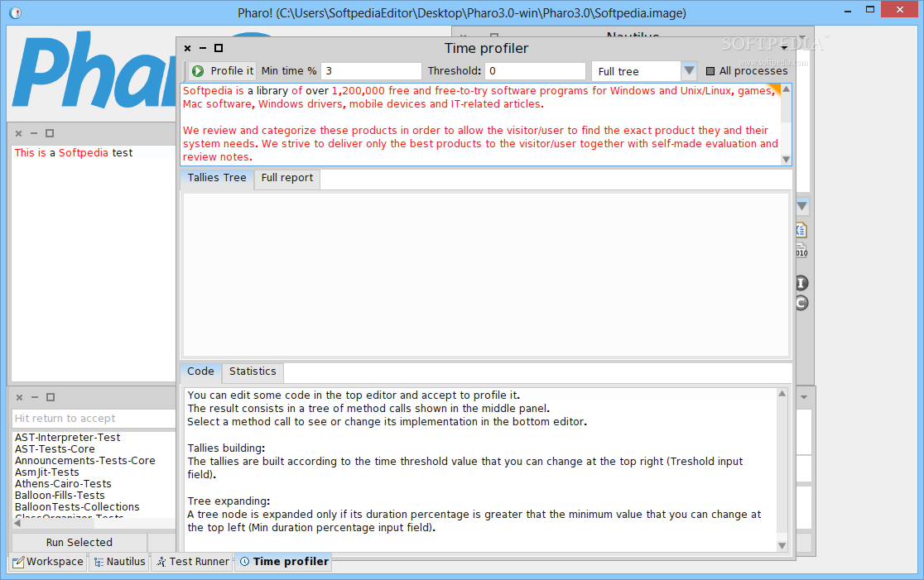Click the top code editor scroll-down arrow
Viewport: 924px width, 580px height.
tap(786, 160)
